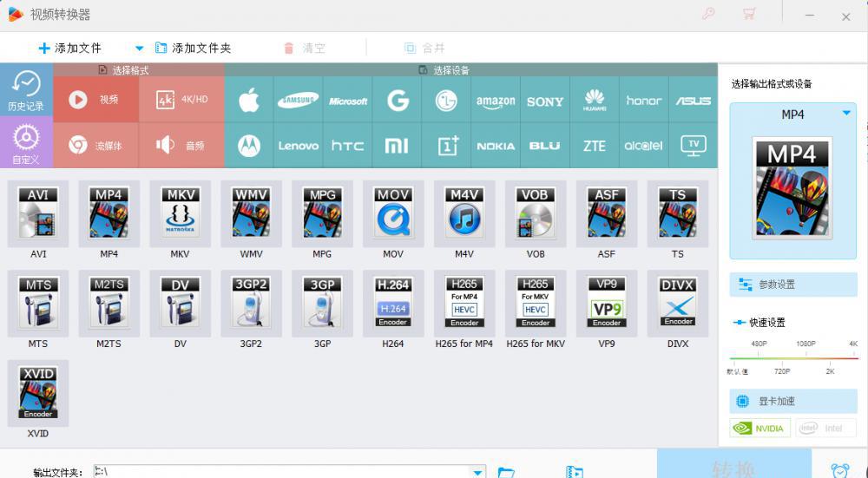Expand the output folder path dropdown

tap(477, 473)
